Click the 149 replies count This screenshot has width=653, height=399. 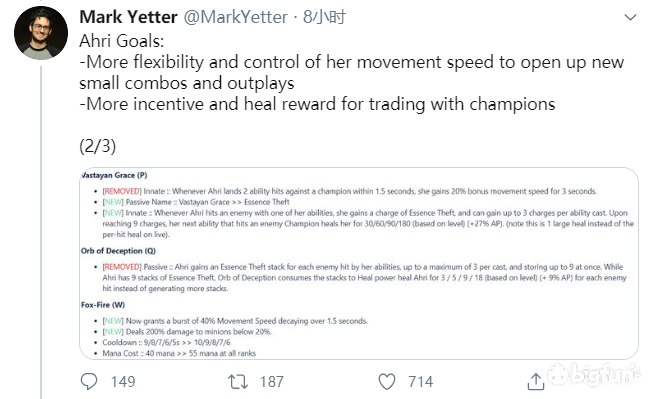[x=123, y=382]
